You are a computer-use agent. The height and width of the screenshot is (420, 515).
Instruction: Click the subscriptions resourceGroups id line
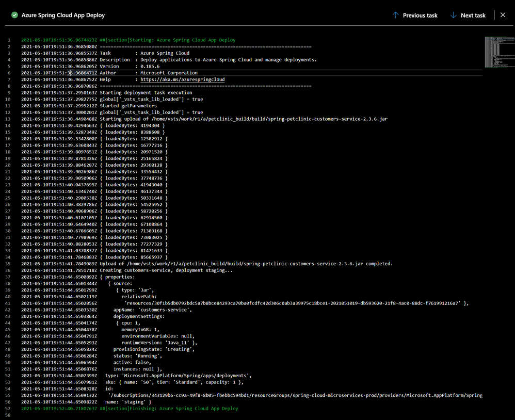click(x=253, y=395)
